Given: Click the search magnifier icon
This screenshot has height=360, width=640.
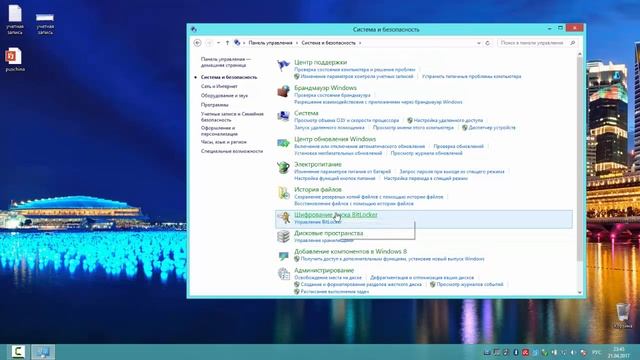Looking at the screenshot, I should click(573, 43).
